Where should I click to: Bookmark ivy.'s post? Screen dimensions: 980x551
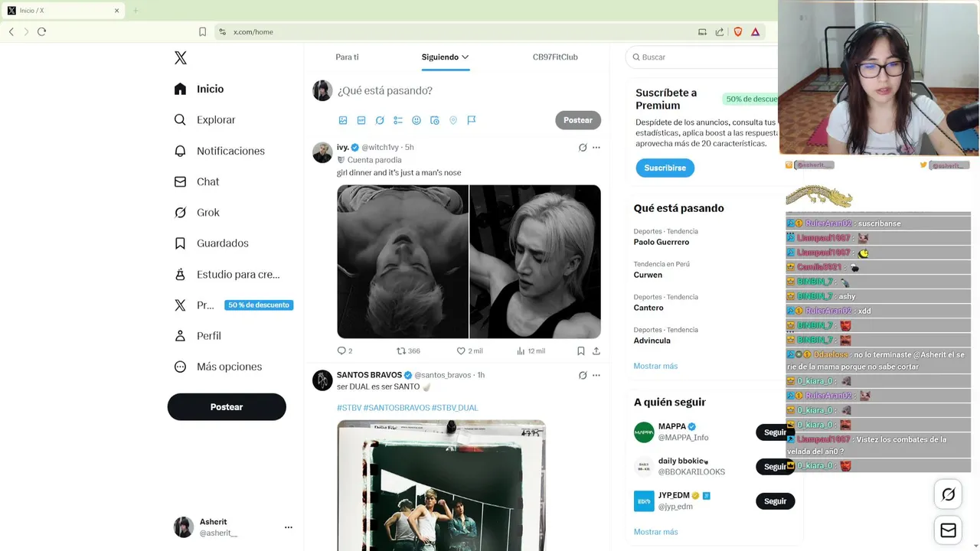(581, 350)
